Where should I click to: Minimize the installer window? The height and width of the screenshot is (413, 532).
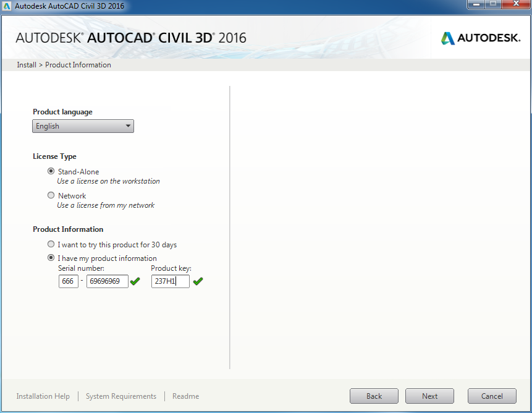476,4
